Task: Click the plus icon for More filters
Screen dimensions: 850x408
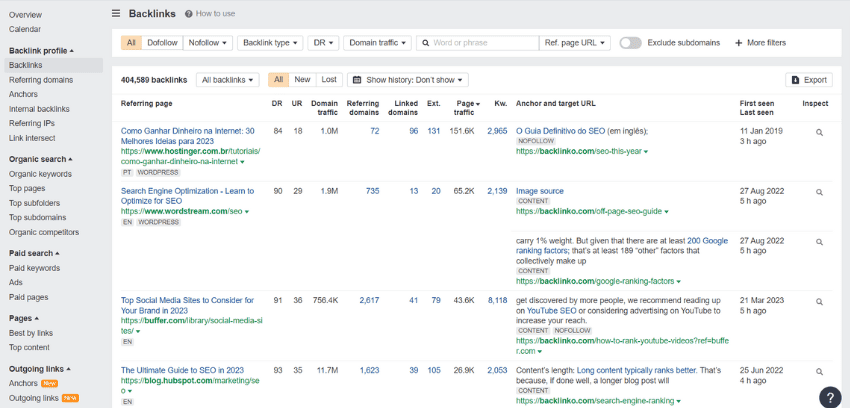Action: 738,43
